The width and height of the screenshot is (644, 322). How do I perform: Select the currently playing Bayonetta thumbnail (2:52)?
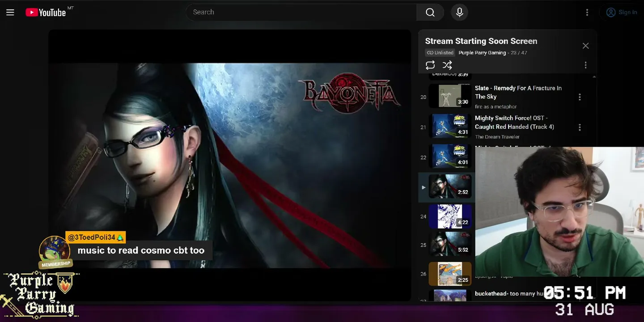pos(450,186)
